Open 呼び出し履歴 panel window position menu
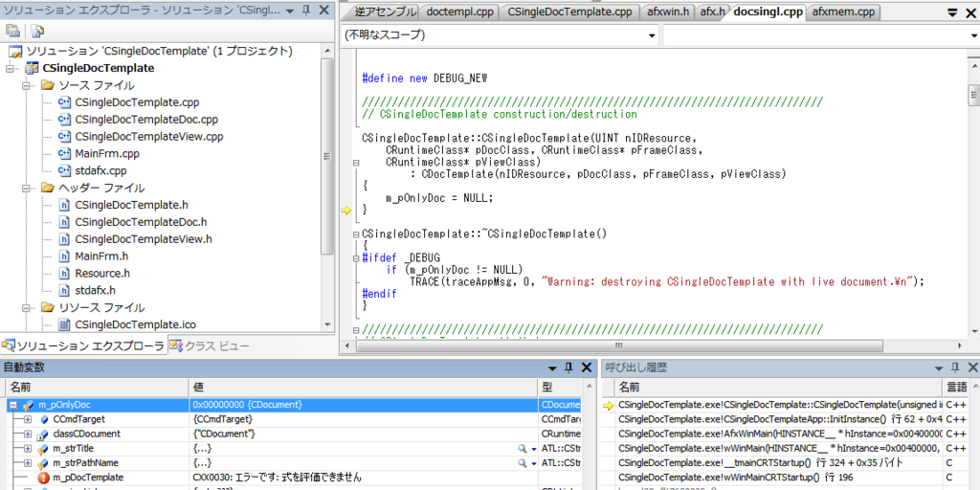The width and height of the screenshot is (980, 490). 938,368
